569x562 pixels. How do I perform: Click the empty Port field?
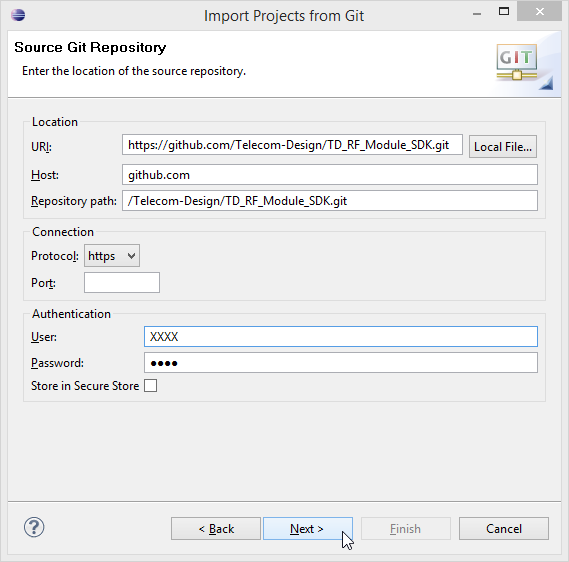(x=122, y=282)
